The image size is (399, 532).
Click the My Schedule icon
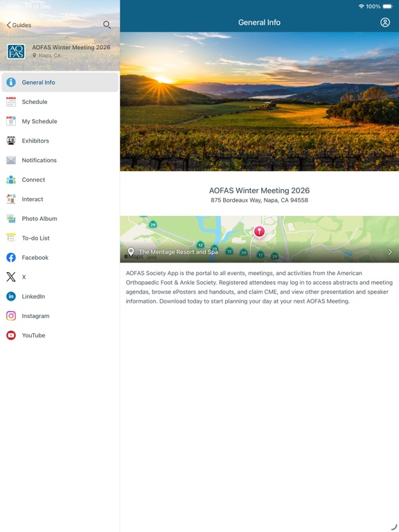[x=11, y=121]
